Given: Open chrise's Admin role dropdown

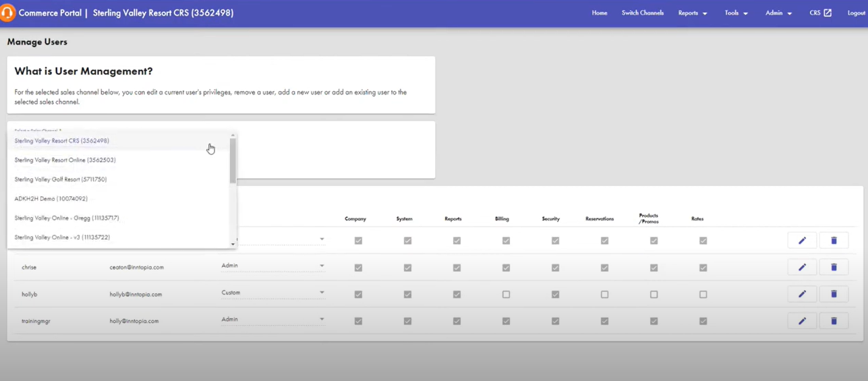Looking at the screenshot, I should tap(272, 266).
